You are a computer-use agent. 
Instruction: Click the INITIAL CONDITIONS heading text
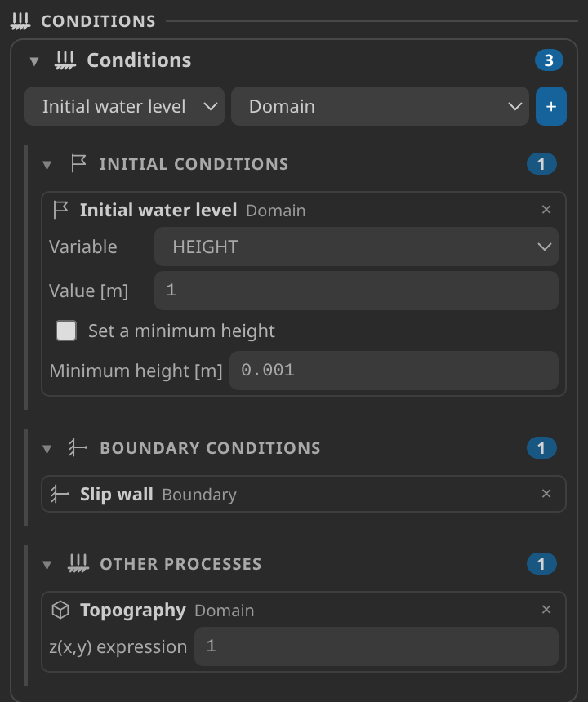pos(194,164)
